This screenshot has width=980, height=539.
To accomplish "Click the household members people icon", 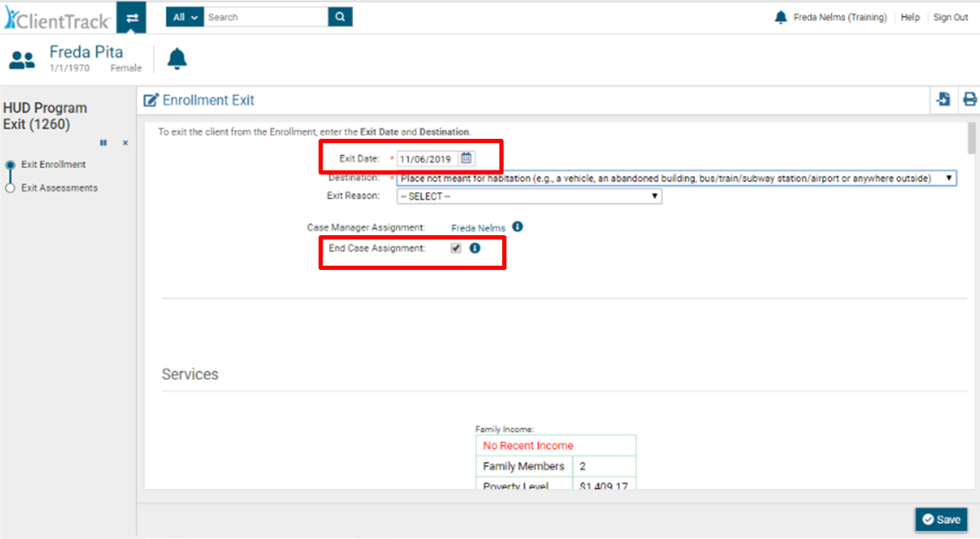I will 22,60.
